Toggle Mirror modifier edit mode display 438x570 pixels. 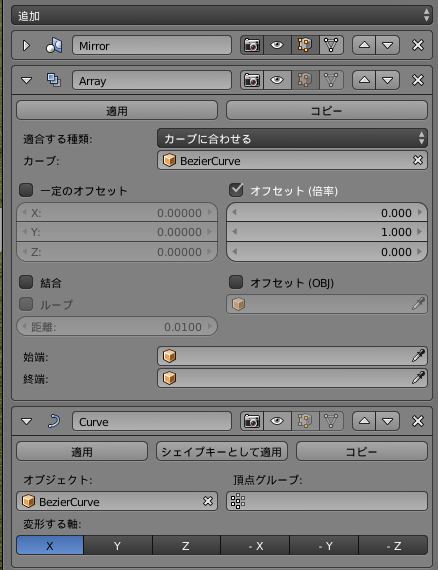tap(305, 45)
